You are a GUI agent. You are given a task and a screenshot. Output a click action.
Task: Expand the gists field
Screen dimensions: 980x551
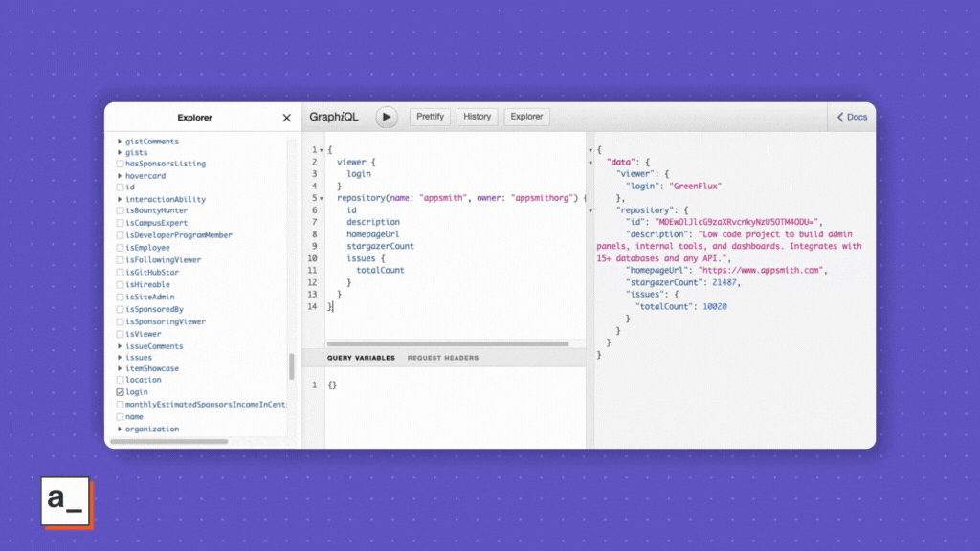click(120, 152)
